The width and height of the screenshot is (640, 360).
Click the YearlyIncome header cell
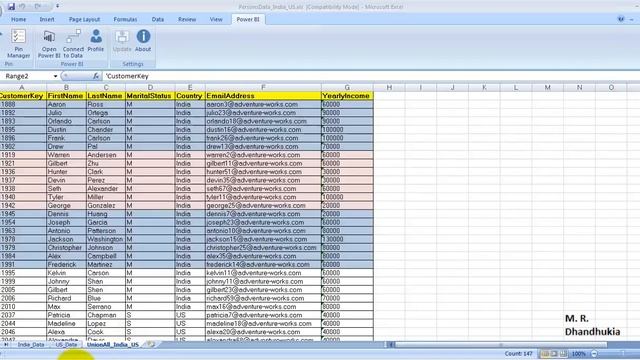347,96
